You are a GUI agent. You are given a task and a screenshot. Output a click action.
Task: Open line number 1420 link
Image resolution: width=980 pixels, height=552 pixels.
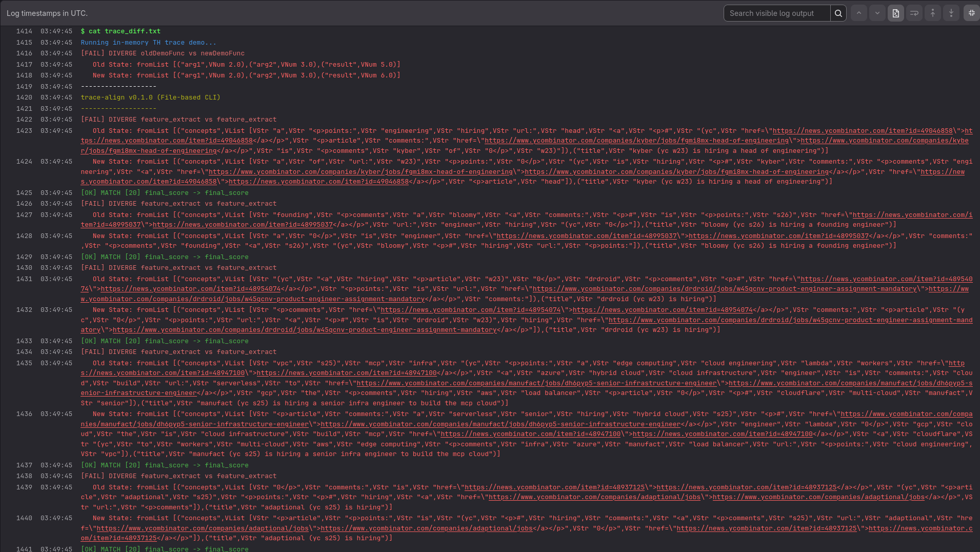[24, 97]
